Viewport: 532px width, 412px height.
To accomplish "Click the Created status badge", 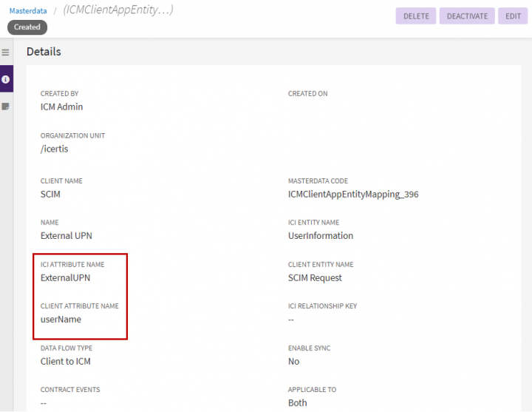I will pos(27,27).
